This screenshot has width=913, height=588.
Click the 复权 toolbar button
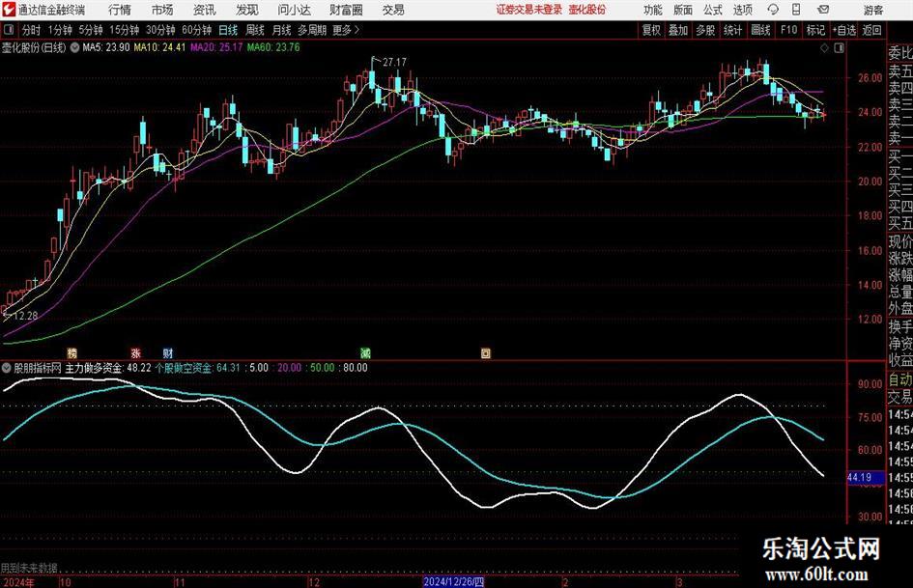click(x=651, y=30)
